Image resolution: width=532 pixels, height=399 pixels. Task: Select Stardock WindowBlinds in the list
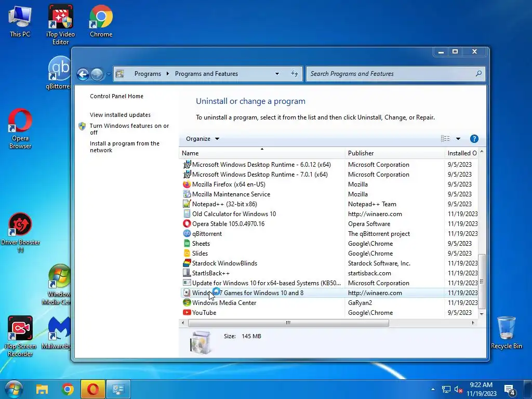tap(328, 263)
